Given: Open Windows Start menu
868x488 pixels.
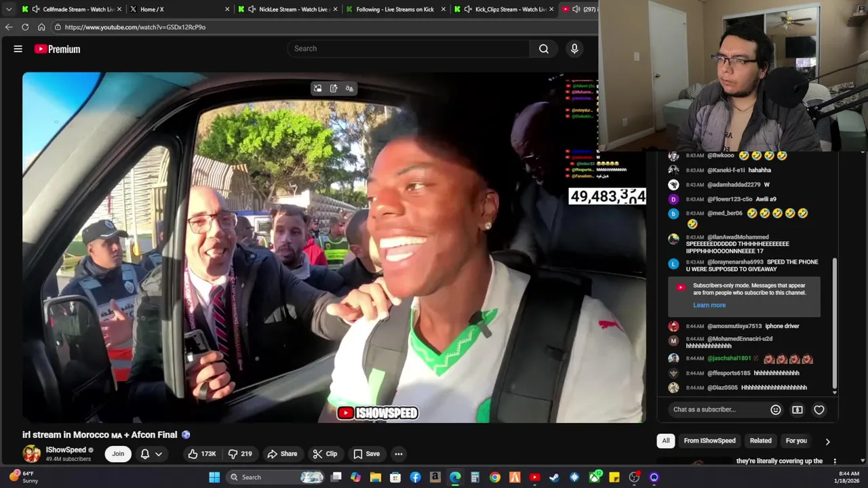Looking at the screenshot, I should click(214, 477).
